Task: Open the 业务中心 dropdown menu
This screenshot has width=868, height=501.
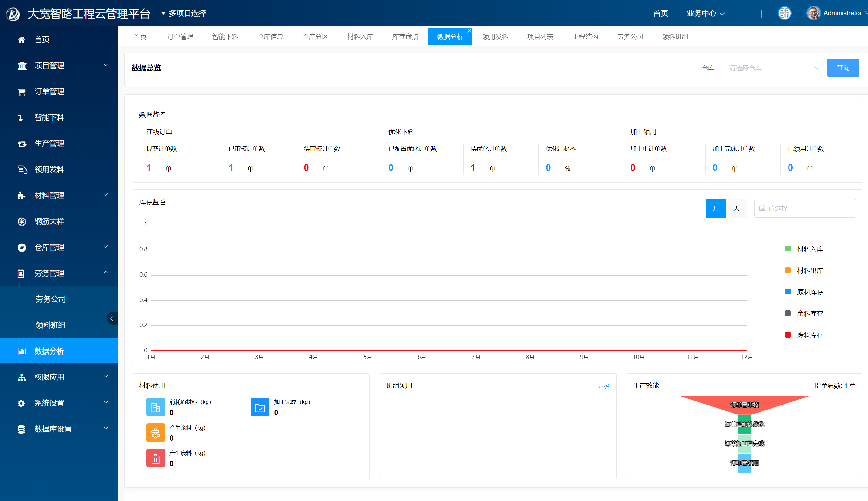Action: (x=706, y=13)
